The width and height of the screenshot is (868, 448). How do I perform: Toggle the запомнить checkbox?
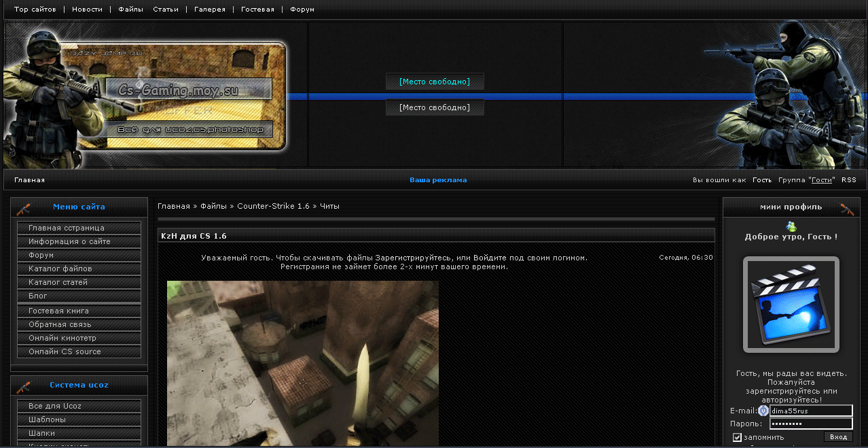click(738, 437)
